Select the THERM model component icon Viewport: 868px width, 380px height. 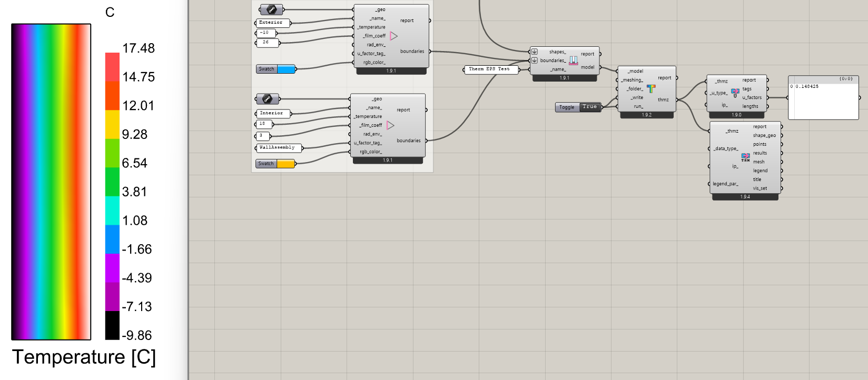point(573,61)
